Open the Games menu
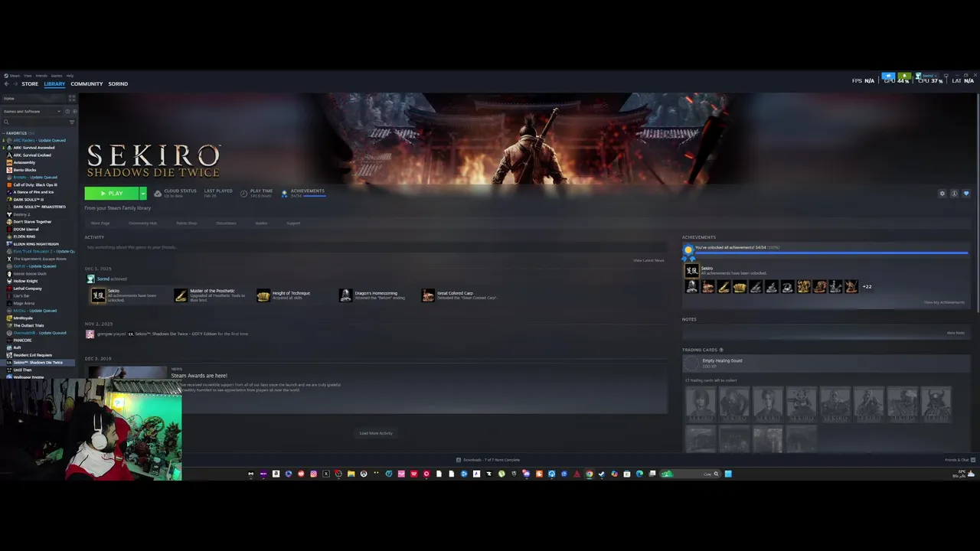This screenshot has height=551, width=980. click(57, 76)
